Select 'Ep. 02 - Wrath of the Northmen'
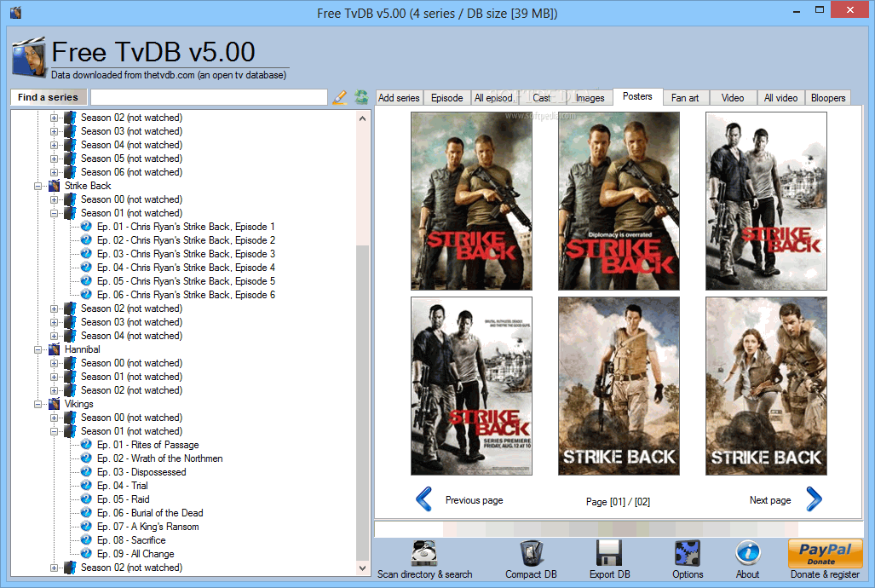 tap(159, 458)
